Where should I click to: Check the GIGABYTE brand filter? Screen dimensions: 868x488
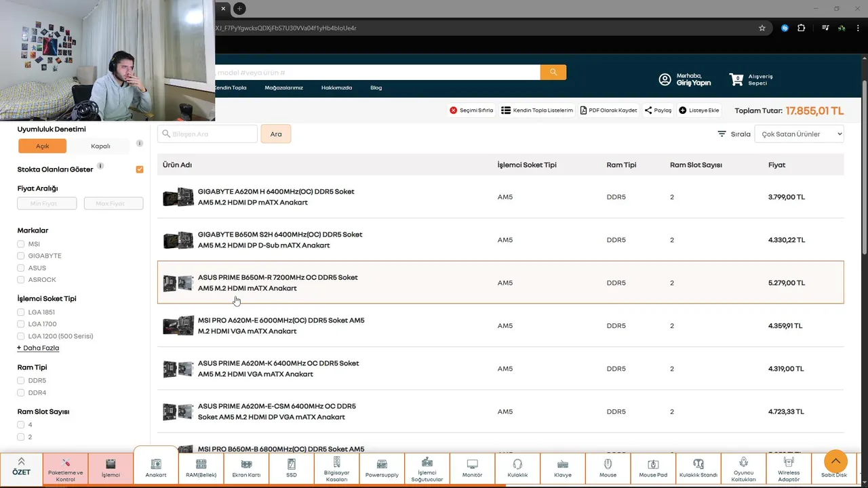21,256
